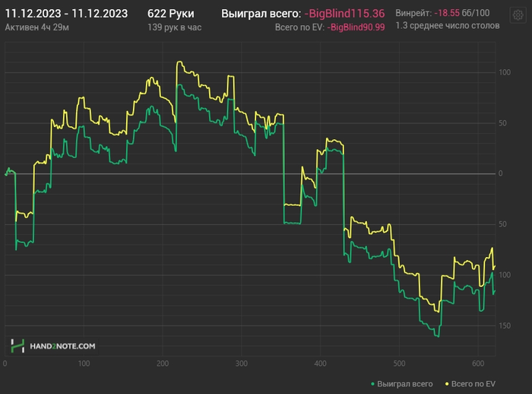This screenshot has width=532, height=394.
Task: Click the '622 Руки' hands count
Action: (x=171, y=14)
